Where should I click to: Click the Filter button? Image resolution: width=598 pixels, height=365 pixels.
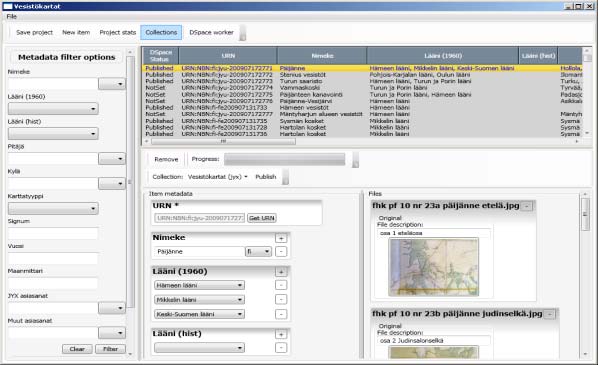click(110, 349)
